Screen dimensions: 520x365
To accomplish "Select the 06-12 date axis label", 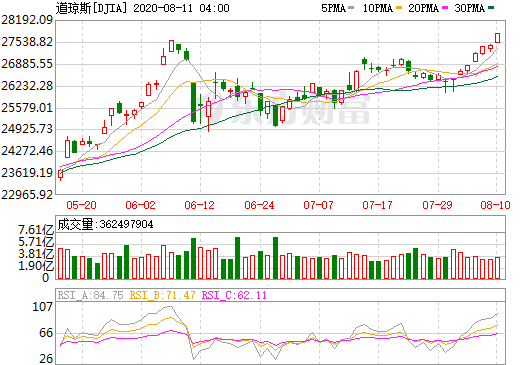I will [x=200, y=205].
